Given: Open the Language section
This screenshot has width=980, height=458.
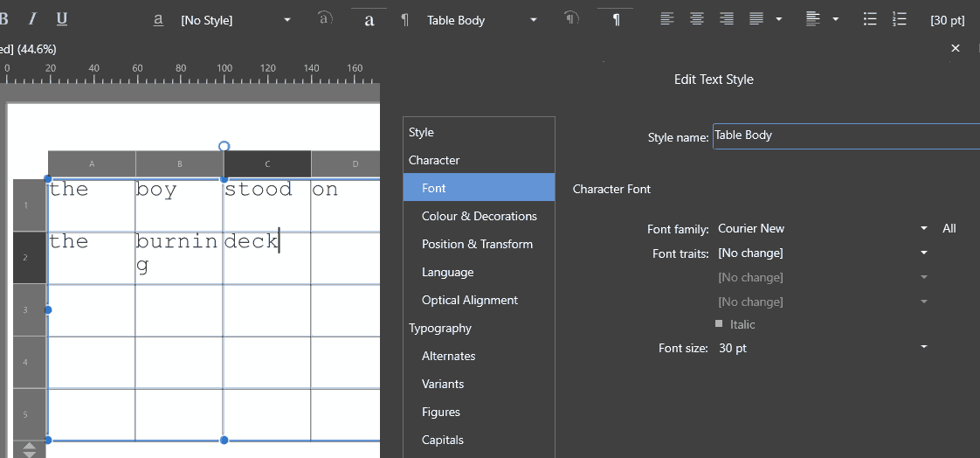Looking at the screenshot, I should [479, 272].
